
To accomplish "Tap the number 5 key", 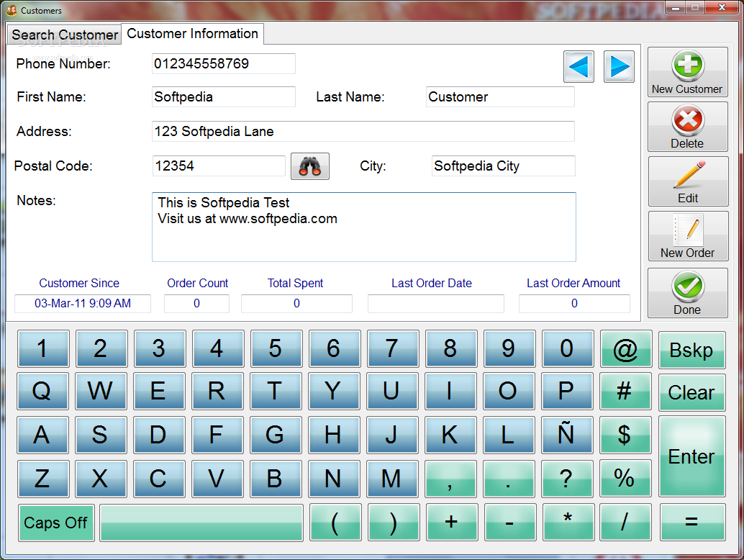I will 276,349.
